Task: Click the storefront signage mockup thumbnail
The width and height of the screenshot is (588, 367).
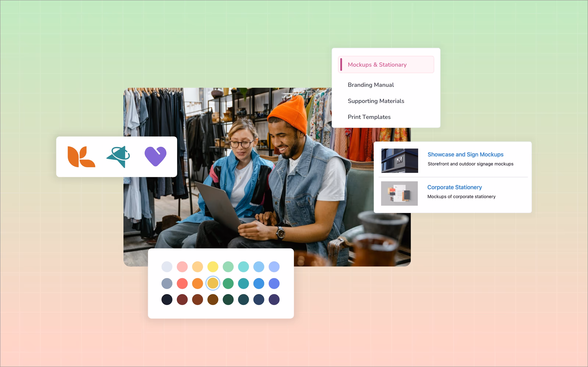Action: [x=399, y=160]
